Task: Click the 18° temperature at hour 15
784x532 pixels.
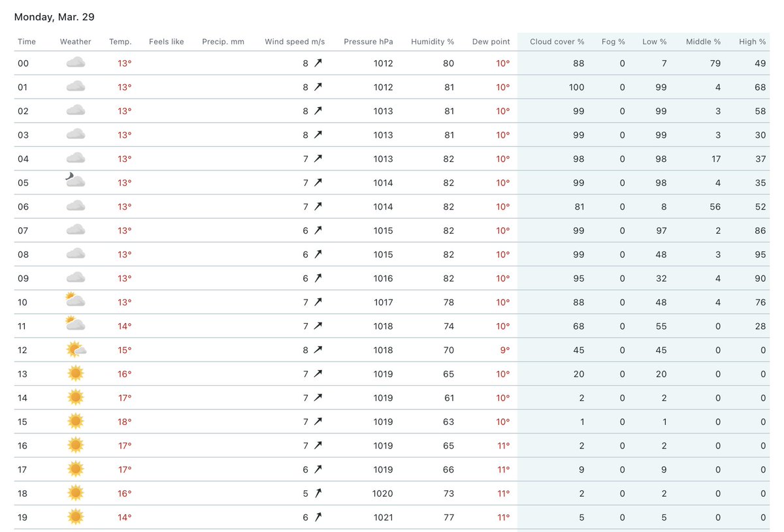Action: 125,422
